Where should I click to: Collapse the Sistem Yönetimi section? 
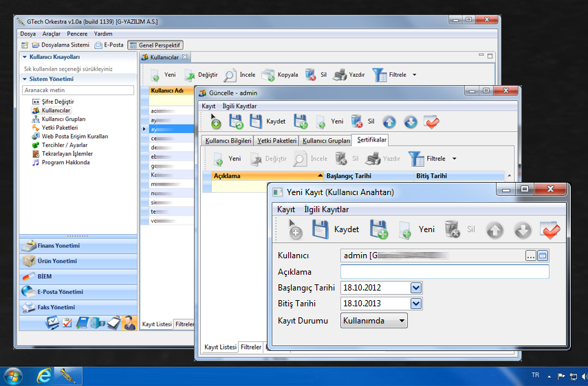click(x=25, y=79)
